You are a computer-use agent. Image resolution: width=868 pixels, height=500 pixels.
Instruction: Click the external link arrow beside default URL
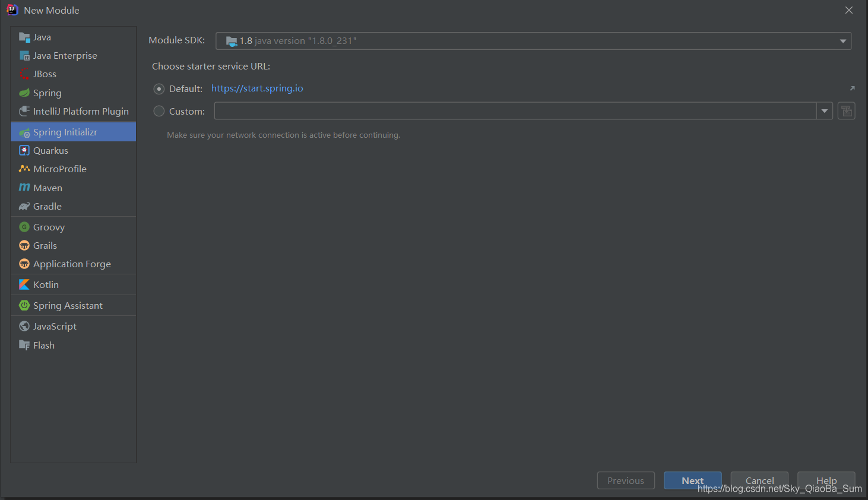pos(852,88)
